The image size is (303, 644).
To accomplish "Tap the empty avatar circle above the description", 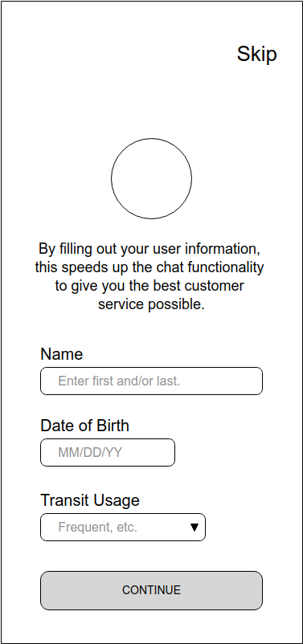I will [x=151, y=178].
